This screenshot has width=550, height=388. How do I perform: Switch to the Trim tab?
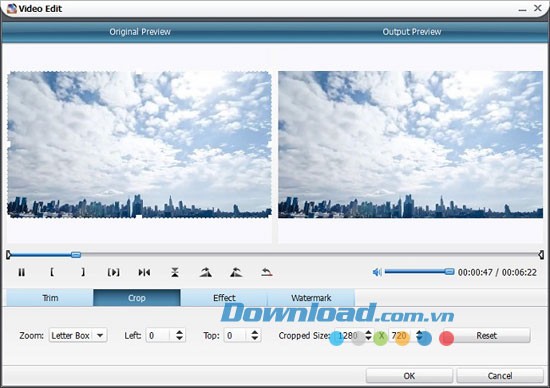(50, 298)
